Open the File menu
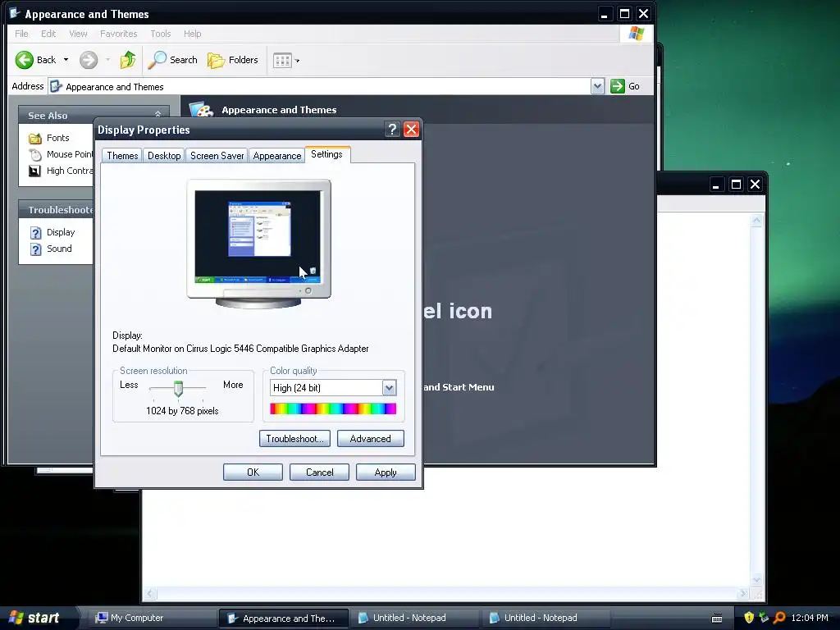The height and width of the screenshot is (630, 840). click(21, 34)
